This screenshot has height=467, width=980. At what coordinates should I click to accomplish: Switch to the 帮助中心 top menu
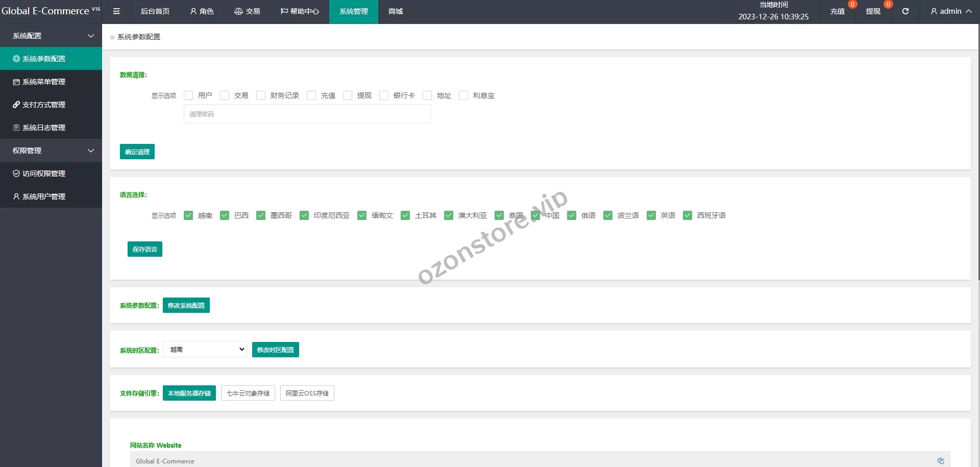[300, 11]
